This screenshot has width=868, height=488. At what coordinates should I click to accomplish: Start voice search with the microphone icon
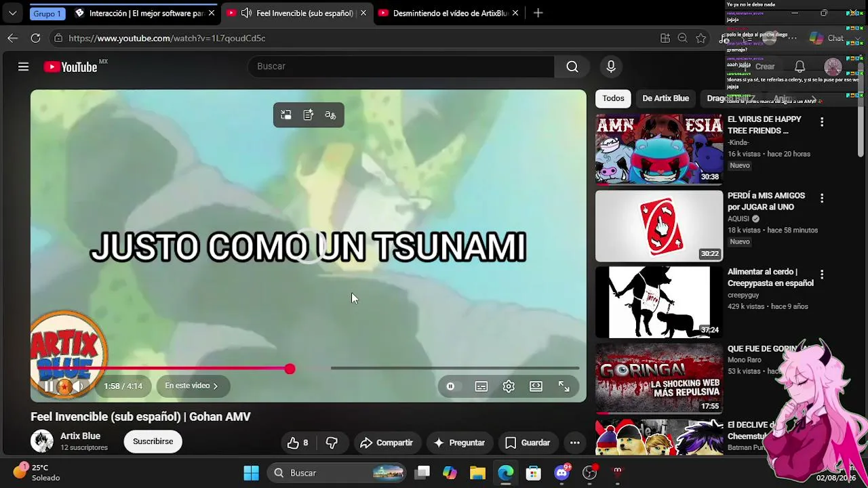(x=611, y=66)
